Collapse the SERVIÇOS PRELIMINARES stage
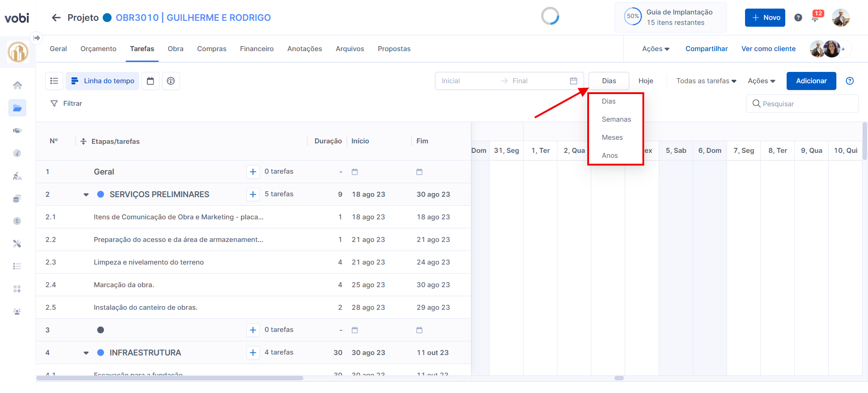The height and width of the screenshot is (393, 868). (x=86, y=195)
